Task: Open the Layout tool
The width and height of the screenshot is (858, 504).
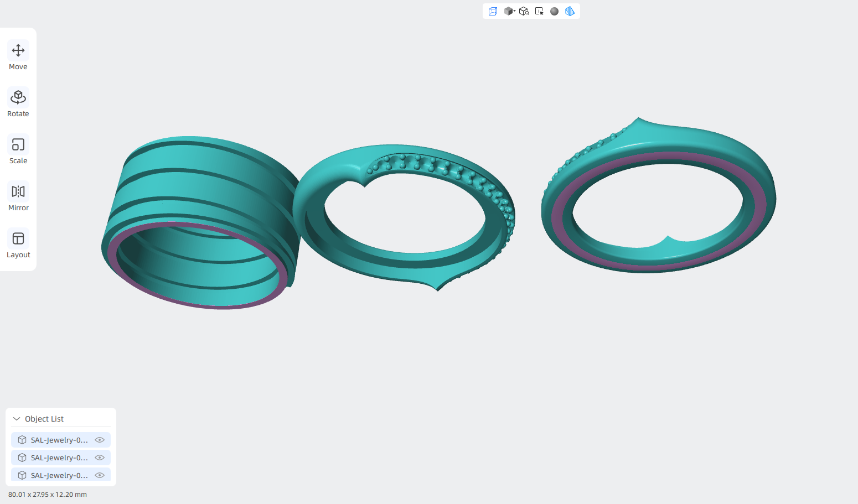Action: tap(18, 244)
